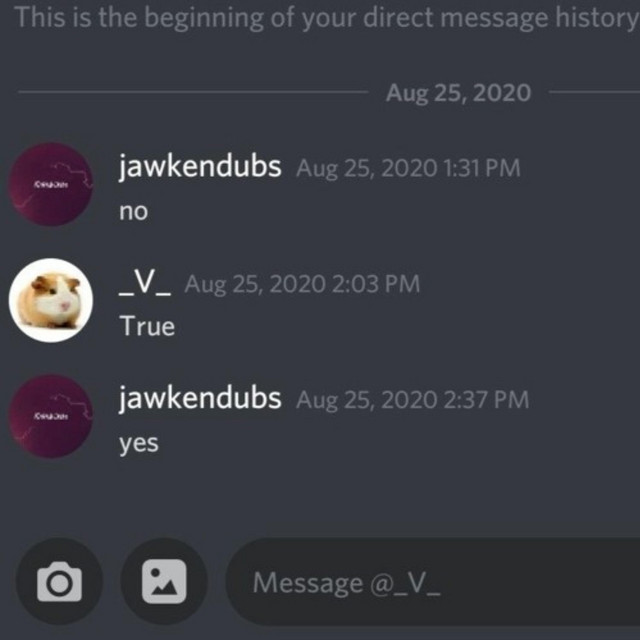Viewport: 640px width, 640px height.
Task: Click the message text 'yes'
Action: click(139, 444)
